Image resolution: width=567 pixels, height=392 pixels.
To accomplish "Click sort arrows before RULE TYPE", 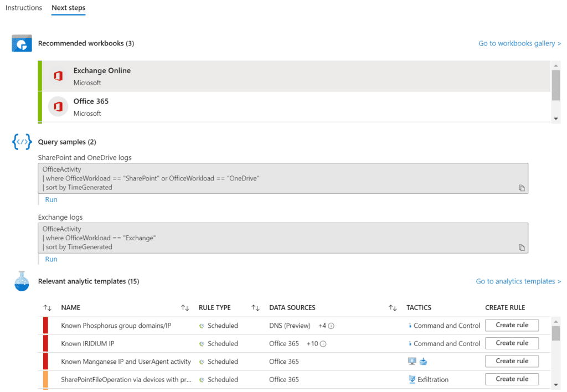I will tap(185, 308).
